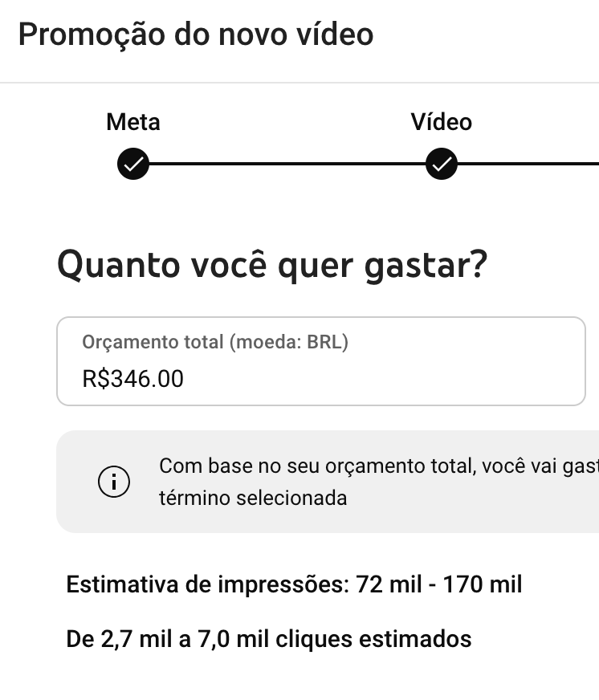This screenshot has width=599, height=700.
Task: Click the divider line below the page title
Action: [299, 83]
